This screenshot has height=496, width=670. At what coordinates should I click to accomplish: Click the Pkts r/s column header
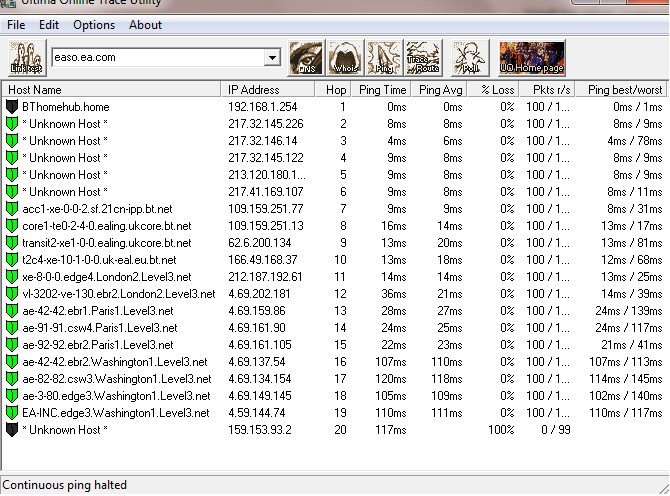click(x=547, y=90)
